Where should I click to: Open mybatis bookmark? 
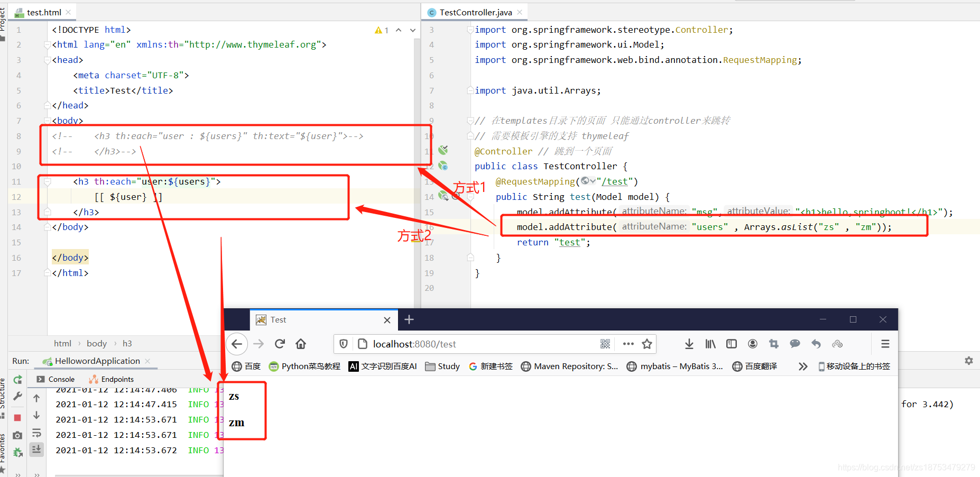coord(674,366)
